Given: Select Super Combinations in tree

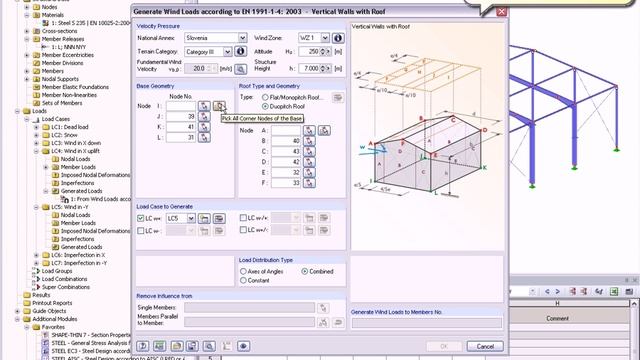Looking at the screenshot, I should coord(66,287).
